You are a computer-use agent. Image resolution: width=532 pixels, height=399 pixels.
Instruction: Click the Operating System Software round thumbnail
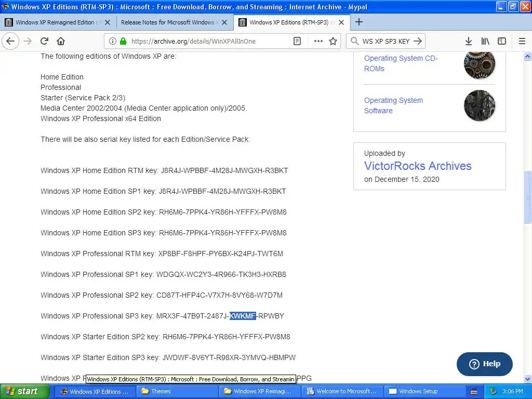[x=480, y=105]
